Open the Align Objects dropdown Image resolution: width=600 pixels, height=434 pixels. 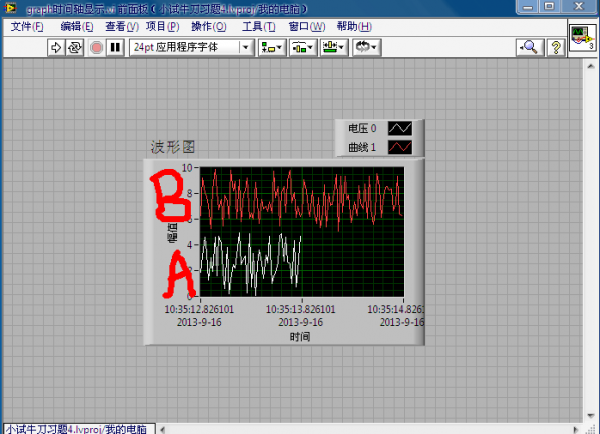(272, 47)
